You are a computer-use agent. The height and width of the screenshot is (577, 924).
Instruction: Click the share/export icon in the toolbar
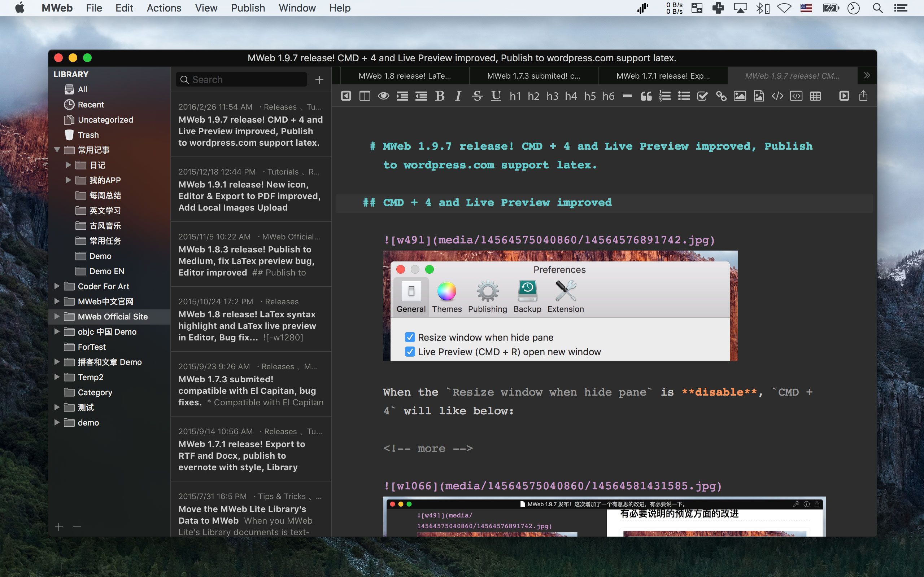coord(863,96)
